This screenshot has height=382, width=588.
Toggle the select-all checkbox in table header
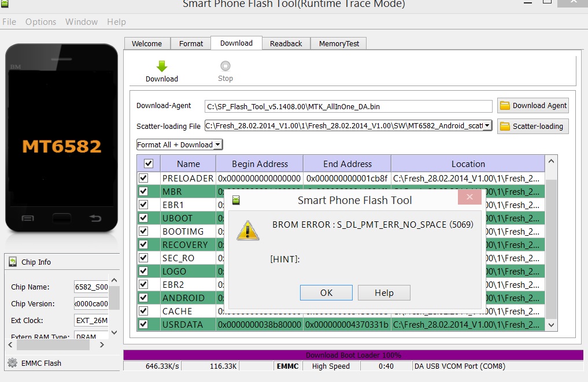pos(148,164)
